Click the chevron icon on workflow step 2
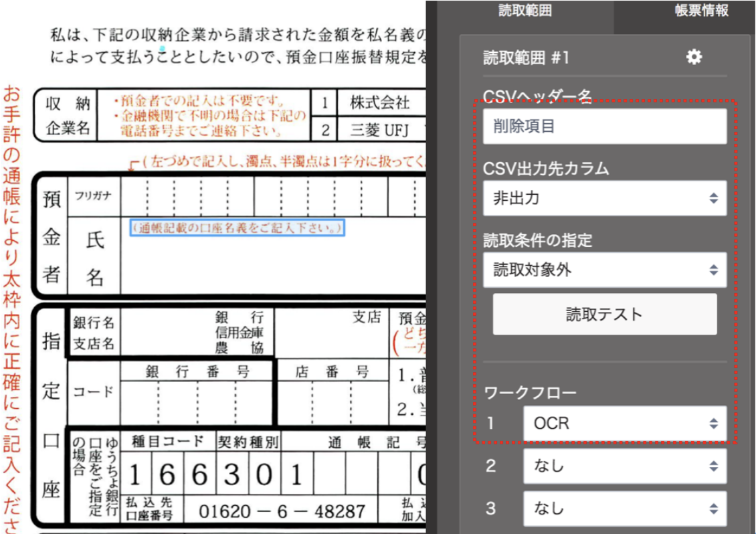Viewport: 756px width, 534px height. pyautogui.click(x=714, y=466)
